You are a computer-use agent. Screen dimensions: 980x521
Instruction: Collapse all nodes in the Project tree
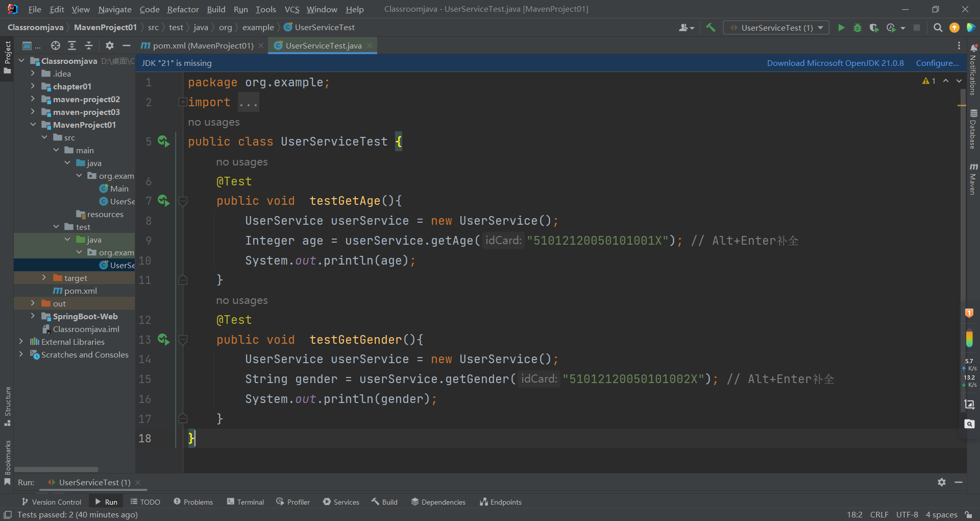[x=89, y=45]
